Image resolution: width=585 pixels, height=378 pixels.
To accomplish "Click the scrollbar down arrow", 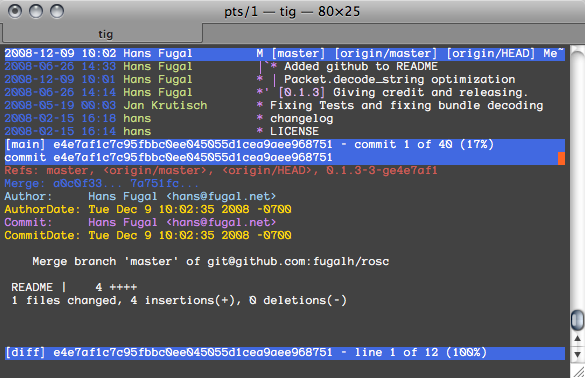I will click(577, 354).
